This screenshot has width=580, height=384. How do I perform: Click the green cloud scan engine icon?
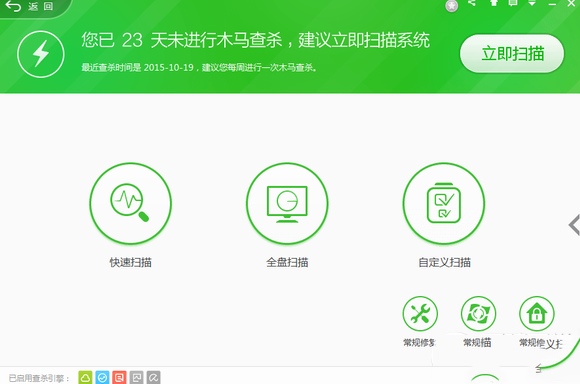tap(85, 377)
